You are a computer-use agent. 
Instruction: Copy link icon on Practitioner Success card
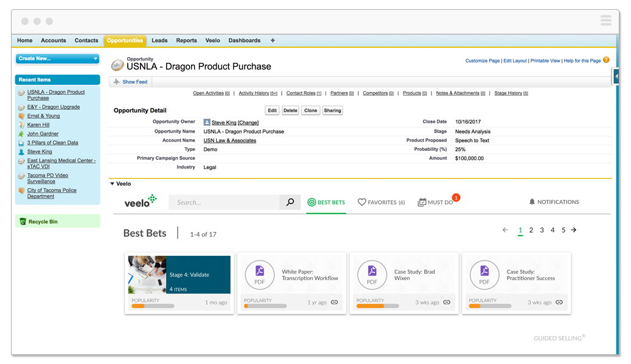(559, 302)
